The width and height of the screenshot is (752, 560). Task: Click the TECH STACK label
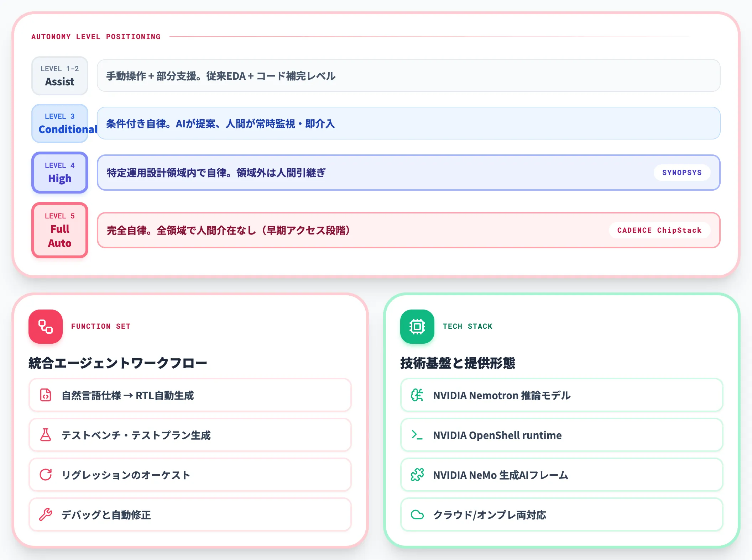tap(468, 326)
